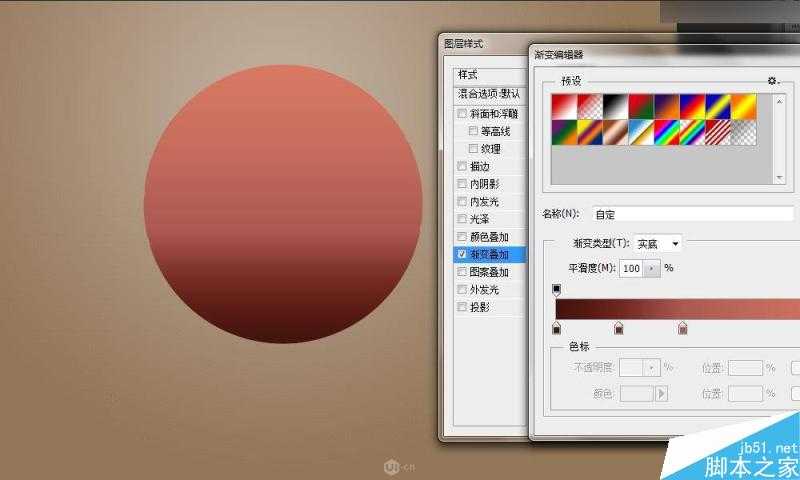
Task: Choose the black-to-white gradient preset
Action: [x=615, y=107]
